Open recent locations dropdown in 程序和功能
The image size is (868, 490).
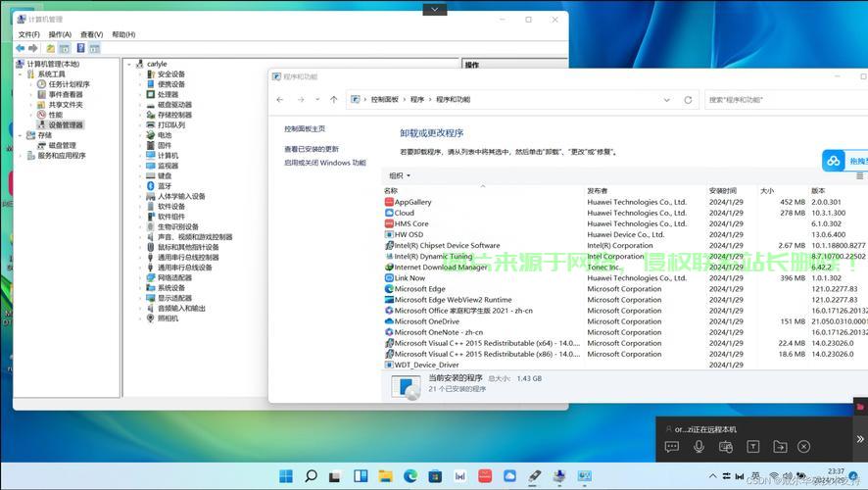coord(317,100)
